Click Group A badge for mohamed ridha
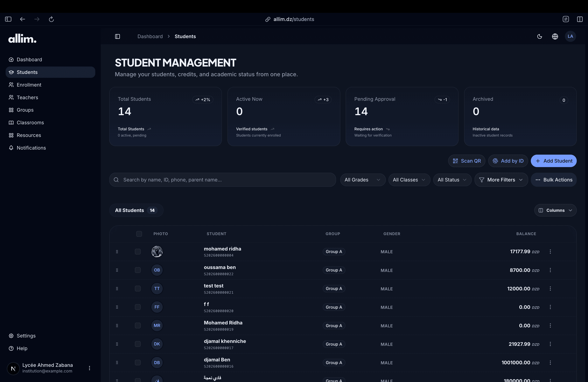Image resolution: width=588 pixels, height=382 pixels. (334, 251)
